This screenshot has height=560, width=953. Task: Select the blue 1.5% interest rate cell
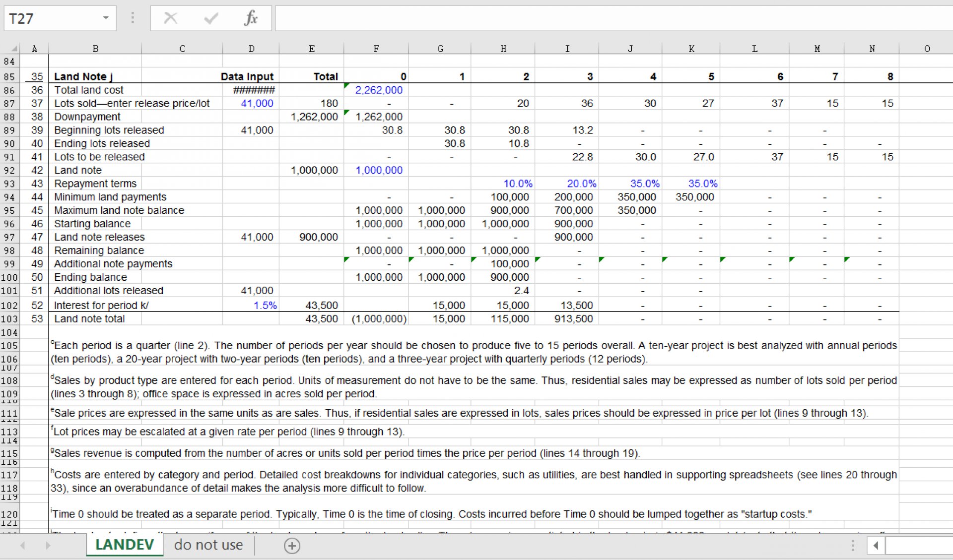(251, 306)
